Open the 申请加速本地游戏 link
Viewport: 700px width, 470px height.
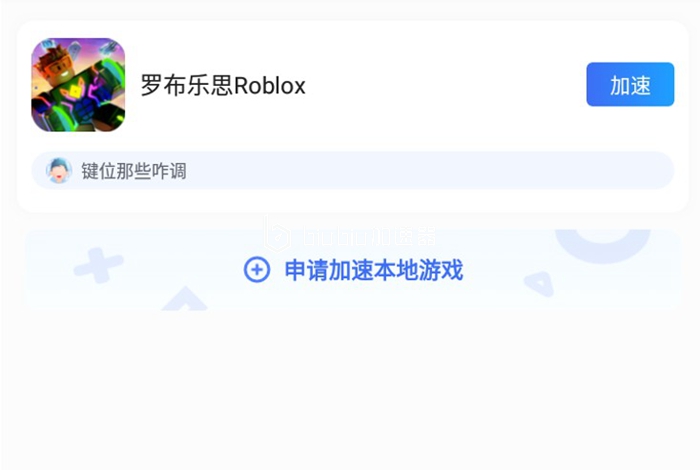coord(374,270)
